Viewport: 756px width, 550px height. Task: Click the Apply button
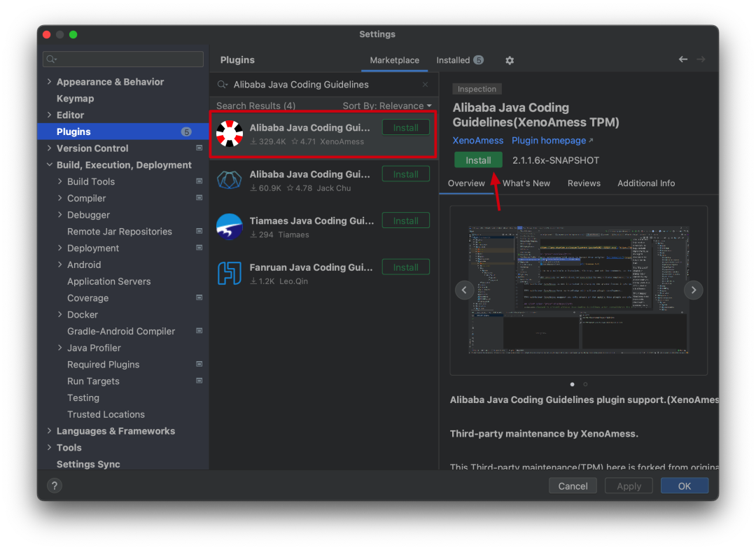tap(629, 486)
